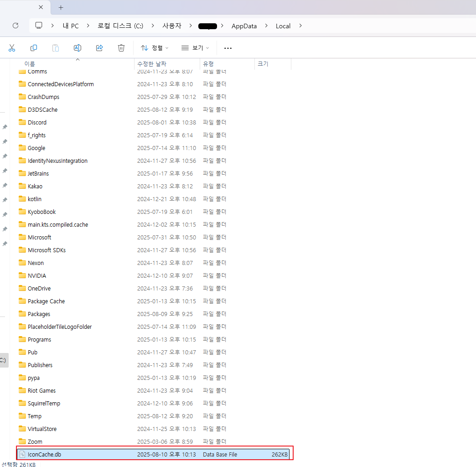Navigate to 로컬 디스크 (C:) breadcrumb
476x467 pixels.
[x=120, y=26]
